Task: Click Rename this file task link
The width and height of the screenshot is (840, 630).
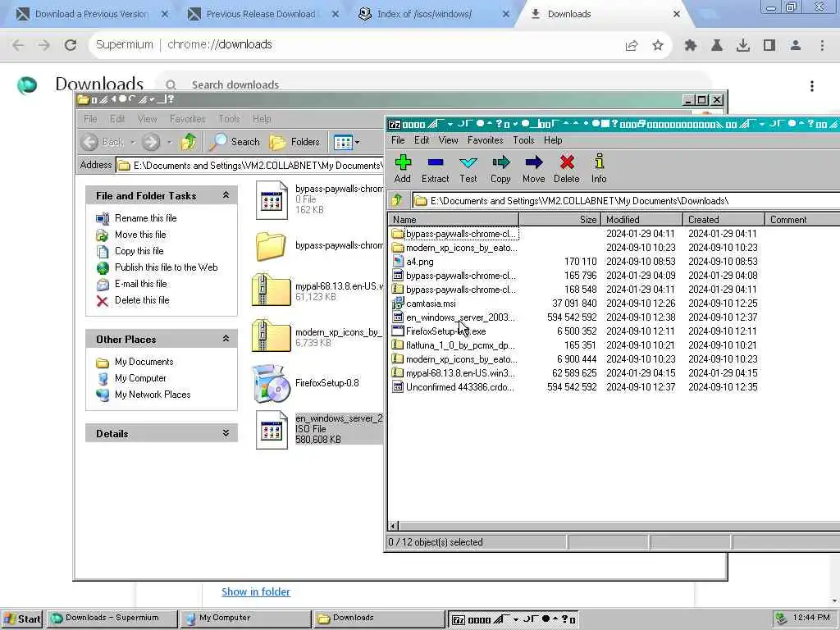Action: [x=145, y=218]
